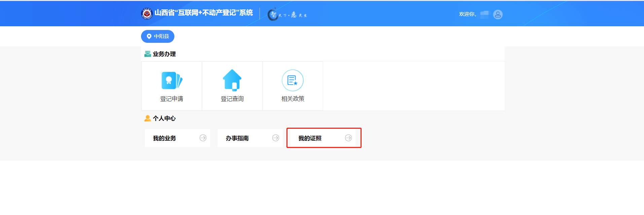Click the location pin icon beside 中阳县
Image resolution: width=644 pixels, height=215 pixels.
149,36
